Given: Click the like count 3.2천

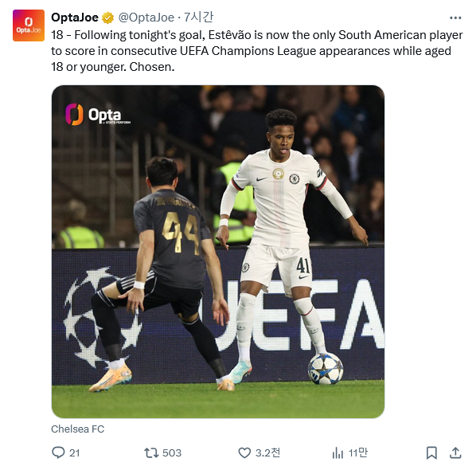Looking at the screenshot, I should (267, 452).
